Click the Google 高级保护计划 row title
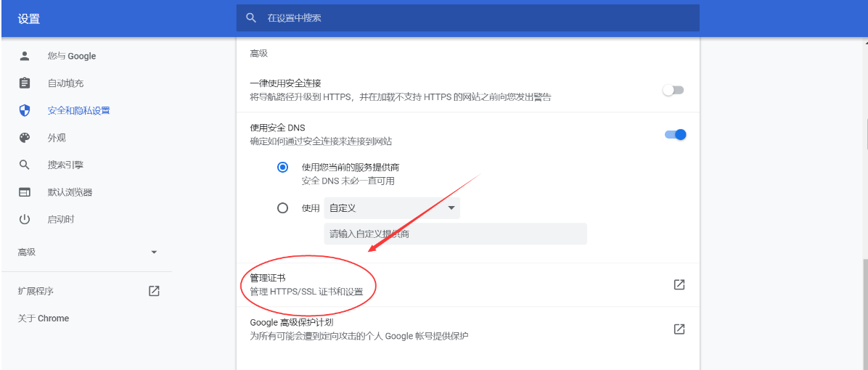The width and height of the screenshot is (868, 370). [291, 322]
